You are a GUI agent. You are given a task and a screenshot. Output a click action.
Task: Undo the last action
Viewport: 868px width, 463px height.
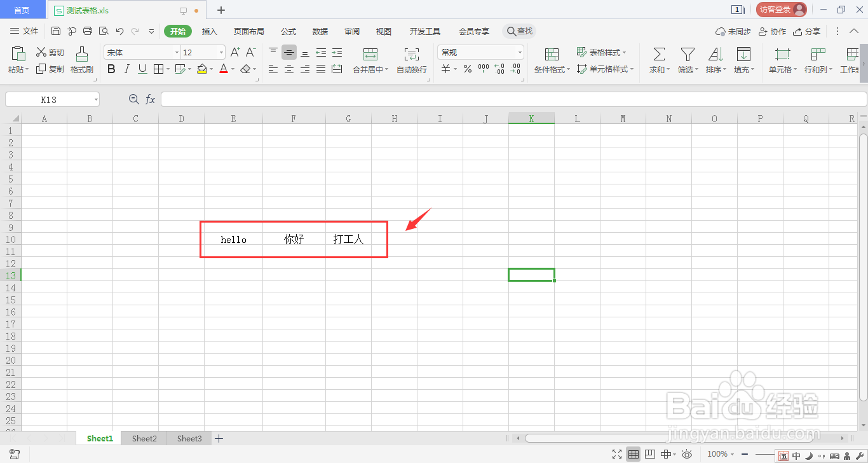119,31
